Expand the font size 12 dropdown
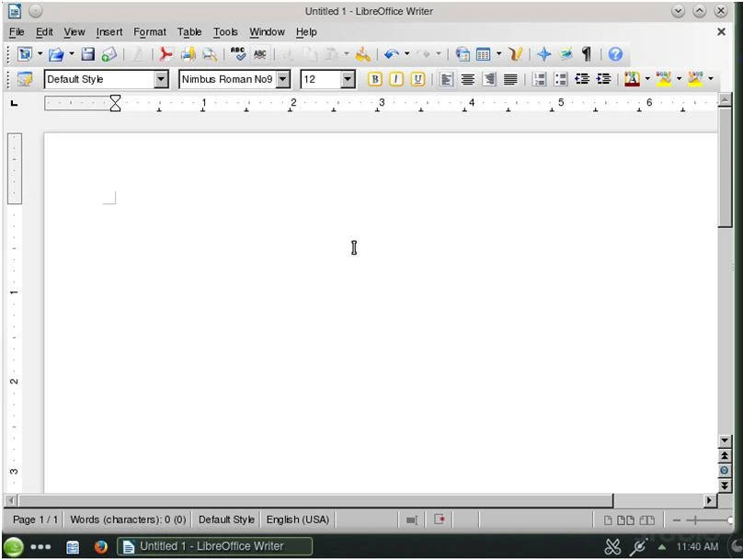The image size is (743, 560). 348,79
